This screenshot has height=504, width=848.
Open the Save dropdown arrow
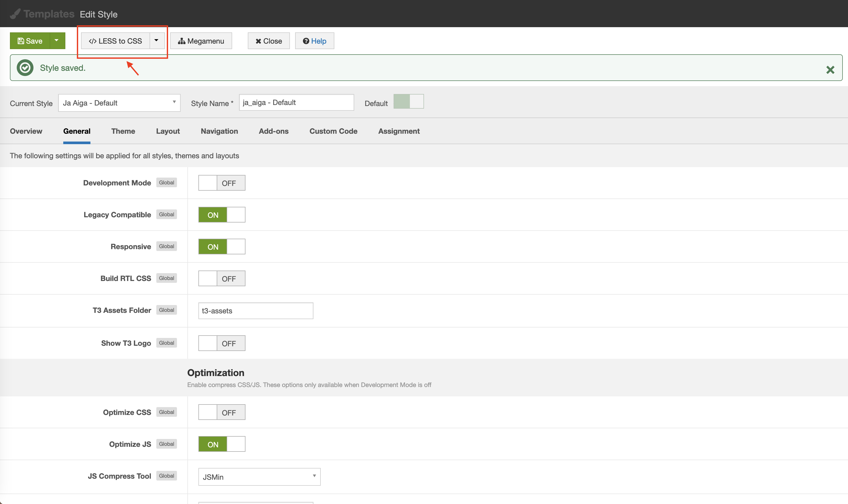pyautogui.click(x=57, y=41)
